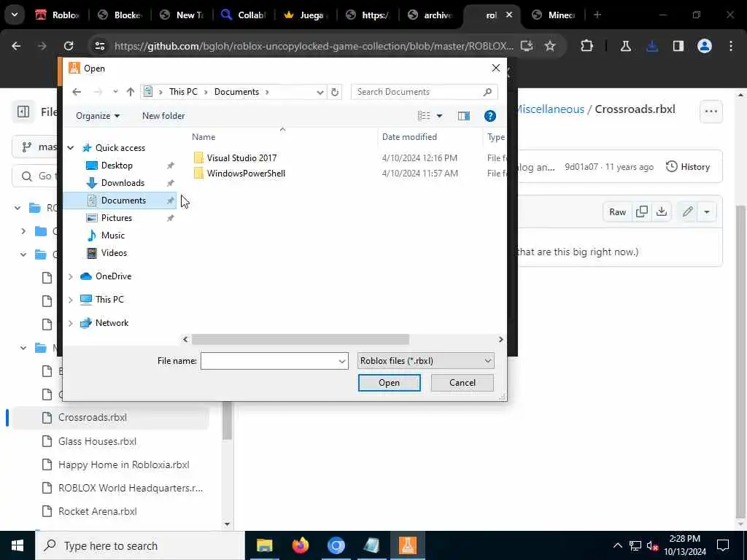
Task: Copy raw file icon on GitHub
Action: 642,211
